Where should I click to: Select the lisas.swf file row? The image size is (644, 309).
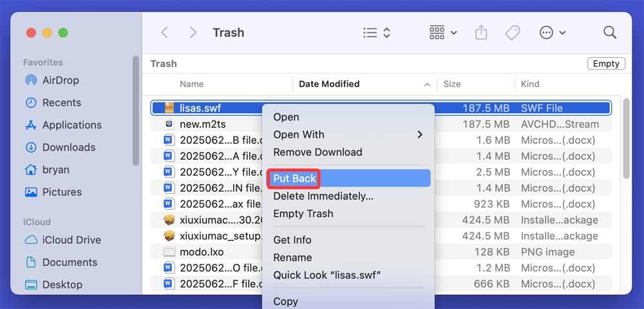pos(381,108)
